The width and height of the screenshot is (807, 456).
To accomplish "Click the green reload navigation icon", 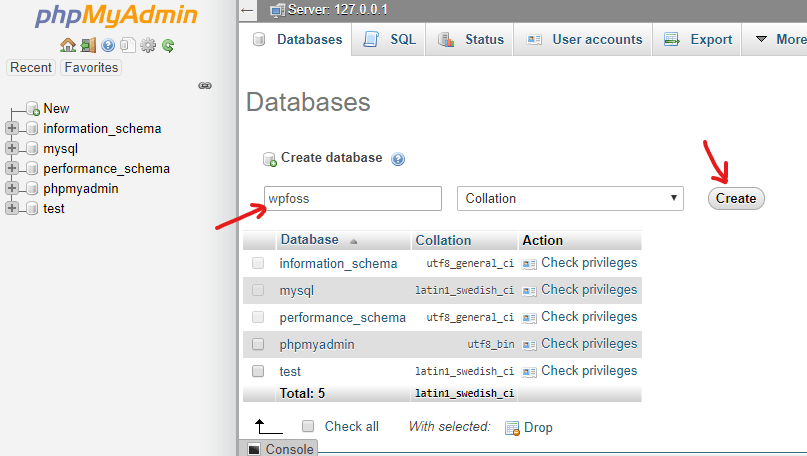I will [x=168, y=45].
